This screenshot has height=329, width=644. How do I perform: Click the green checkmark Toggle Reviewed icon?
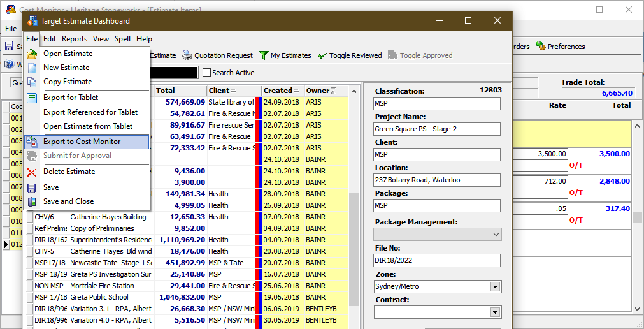pos(322,55)
